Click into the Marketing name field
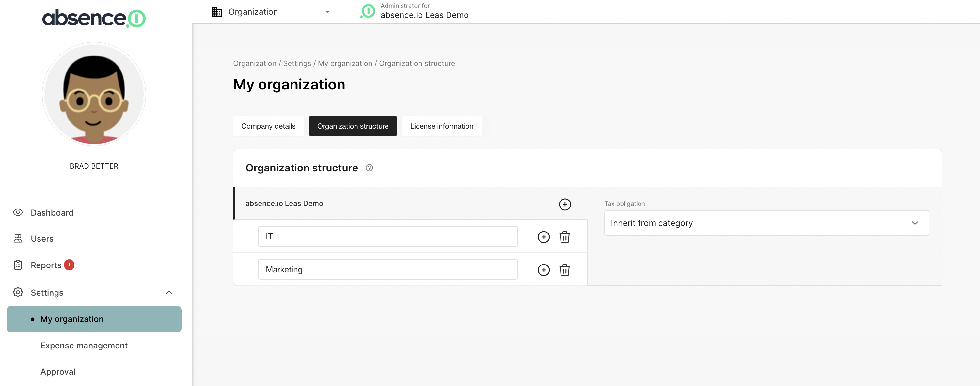 (x=387, y=269)
